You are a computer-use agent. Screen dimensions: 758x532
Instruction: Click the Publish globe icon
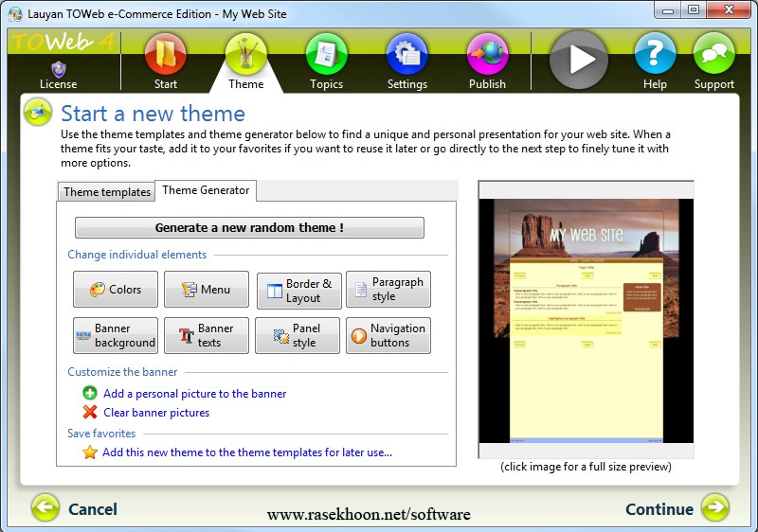click(x=487, y=54)
